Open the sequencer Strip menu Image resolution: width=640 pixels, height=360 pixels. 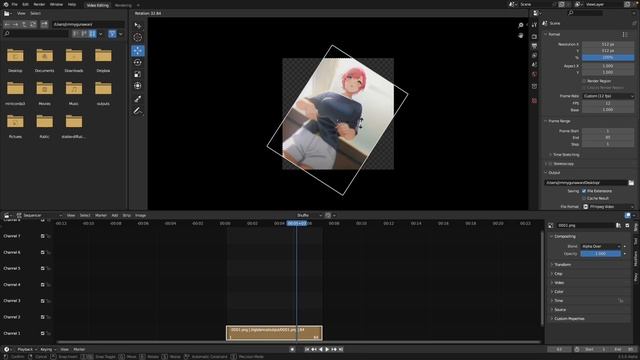(x=127, y=215)
